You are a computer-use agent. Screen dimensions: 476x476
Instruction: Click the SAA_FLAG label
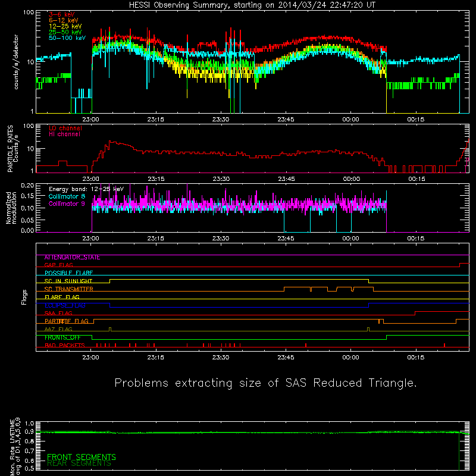[58, 314]
